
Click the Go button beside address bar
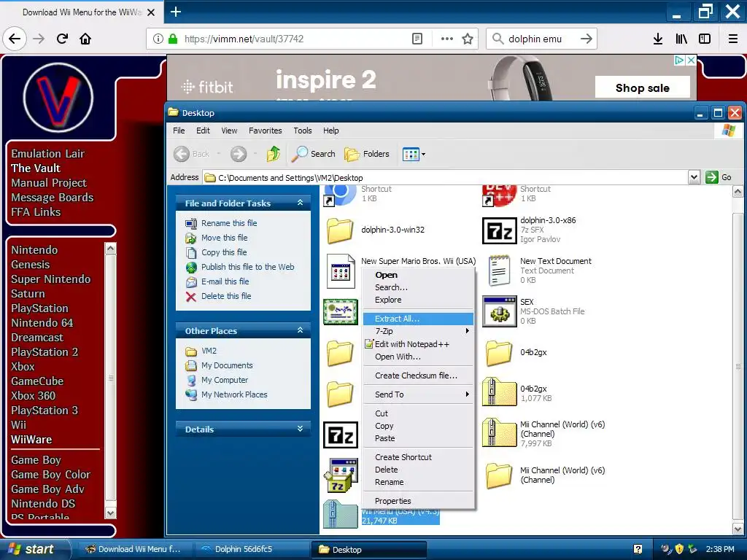(x=719, y=177)
